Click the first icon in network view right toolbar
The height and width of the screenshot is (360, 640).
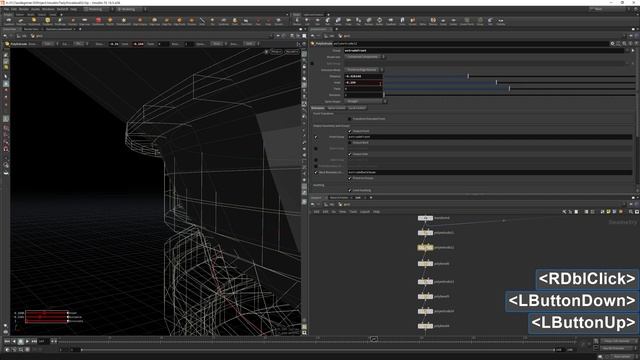tap(564, 212)
